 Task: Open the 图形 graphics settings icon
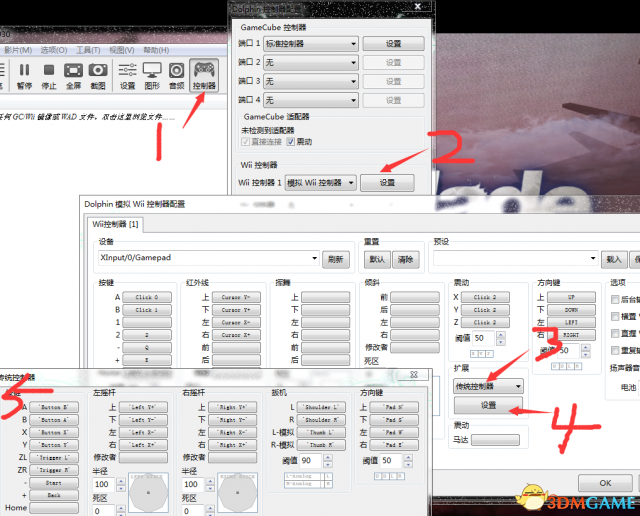pyautogui.click(x=152, y=76)
